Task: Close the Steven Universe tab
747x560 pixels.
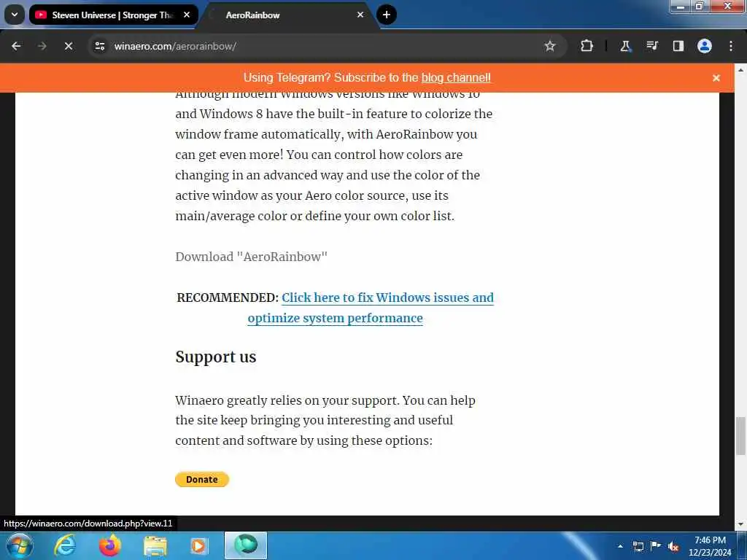Action: [x=187, y=15]
